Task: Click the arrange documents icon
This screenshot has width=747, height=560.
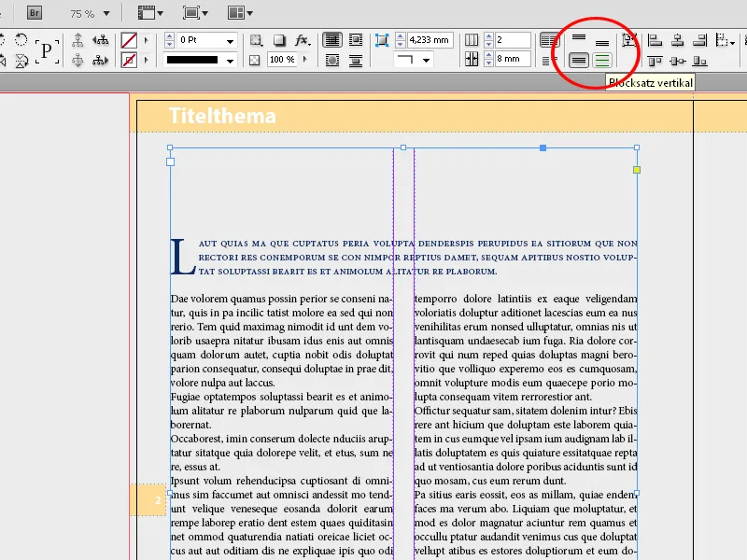Action: point(236,13)
